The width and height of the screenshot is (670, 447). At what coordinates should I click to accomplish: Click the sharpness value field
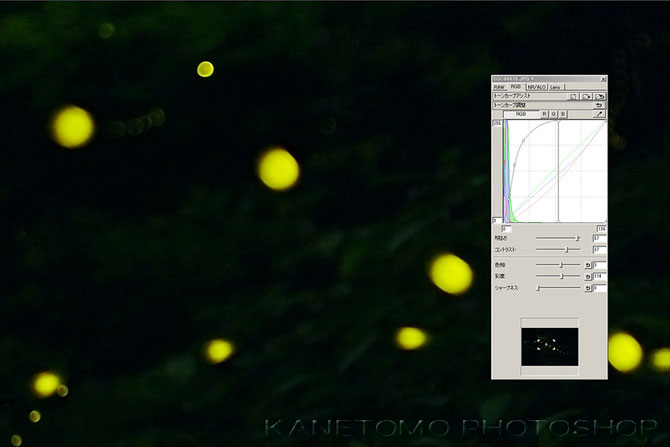[599, 288]
